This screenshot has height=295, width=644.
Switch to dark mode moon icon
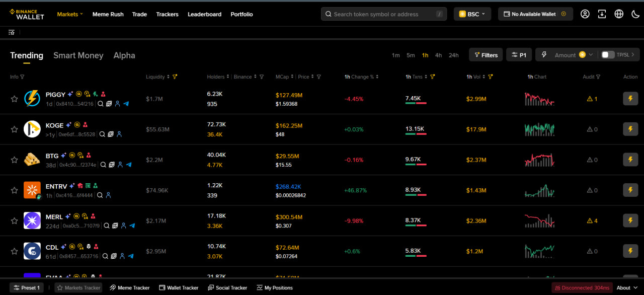pyautogui.click(x=635, y=14)
